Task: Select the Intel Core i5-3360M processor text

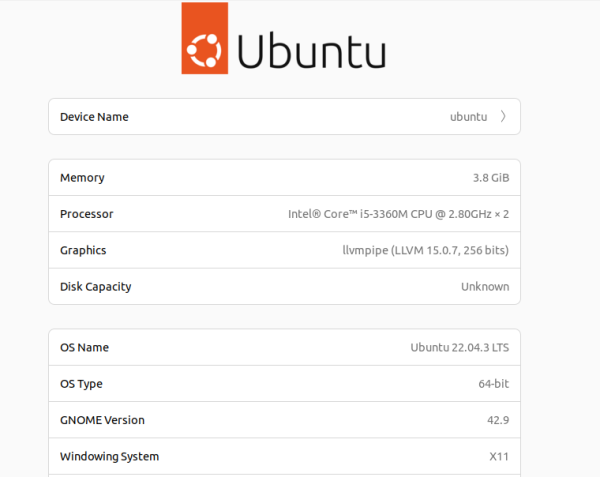Action: (x=398, y=214)
